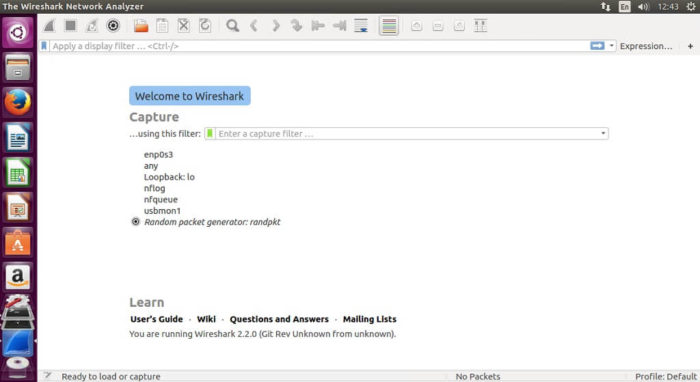Open display filter history dropdown
The image size is (700, 382).
tap(612, 46)
